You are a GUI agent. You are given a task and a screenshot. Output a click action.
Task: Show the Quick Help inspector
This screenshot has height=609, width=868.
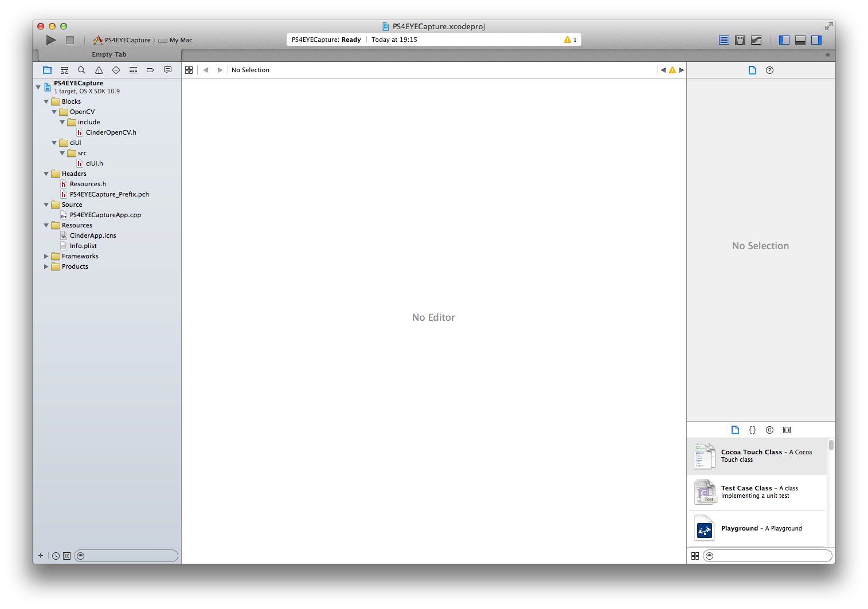[769, 70]
